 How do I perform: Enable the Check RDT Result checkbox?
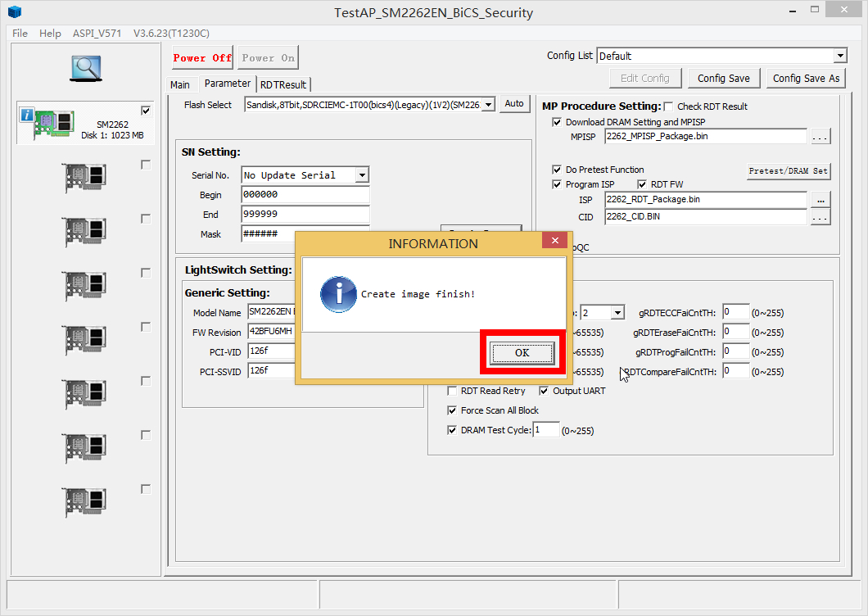coord(668,106)
